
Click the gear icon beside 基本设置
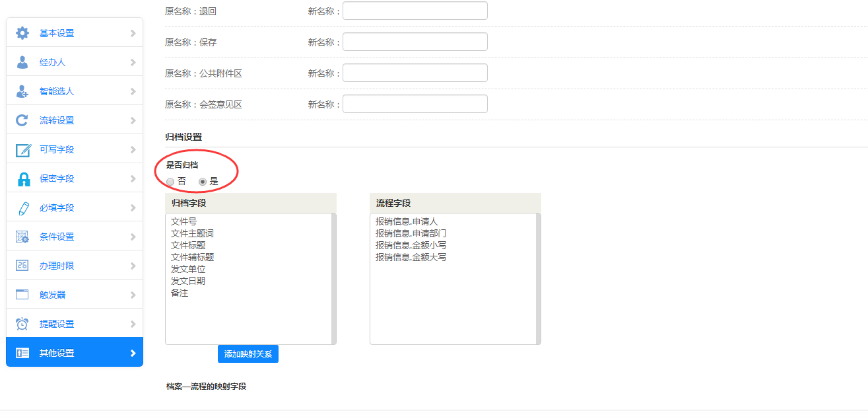point(22,33)
